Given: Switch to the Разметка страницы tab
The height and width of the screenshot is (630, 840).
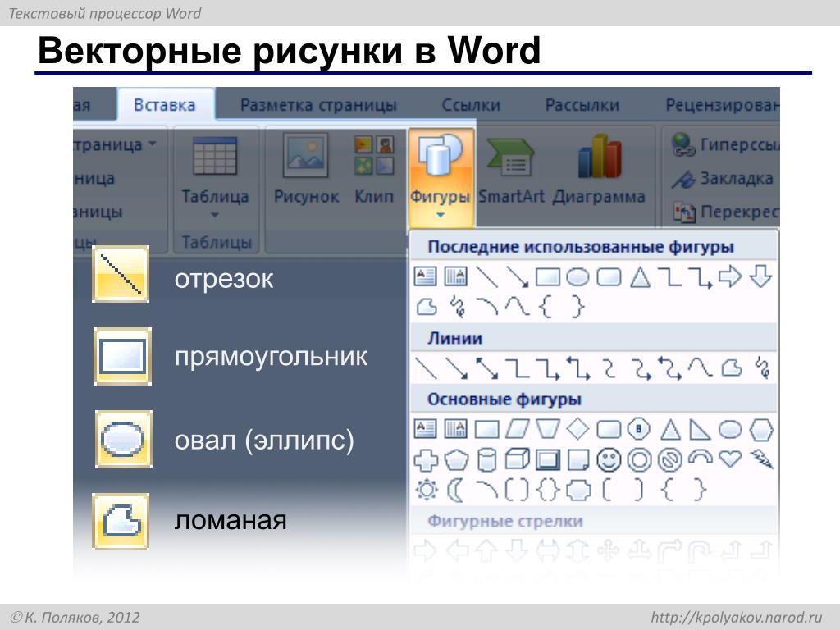Looking at the screenshot, I should 318,105.
